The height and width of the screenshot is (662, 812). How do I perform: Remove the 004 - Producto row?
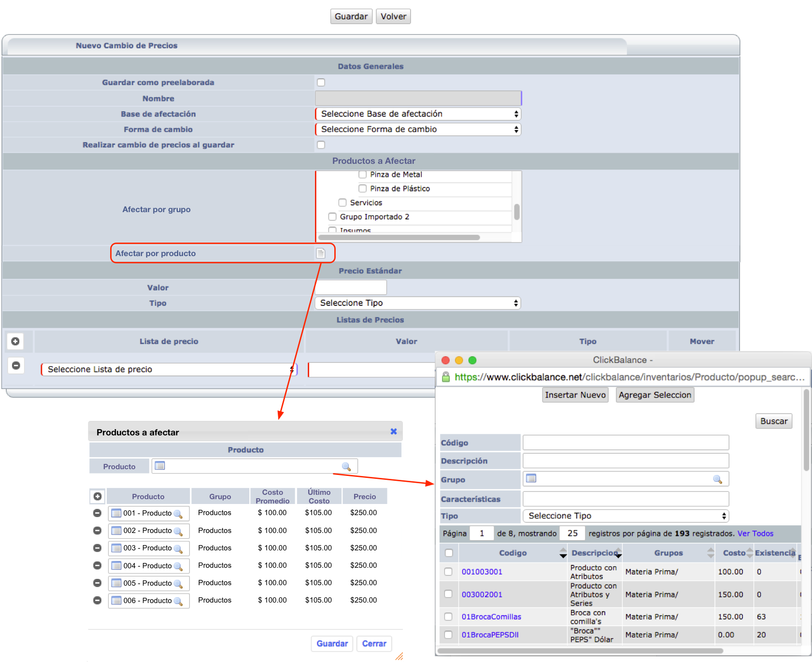97,565
